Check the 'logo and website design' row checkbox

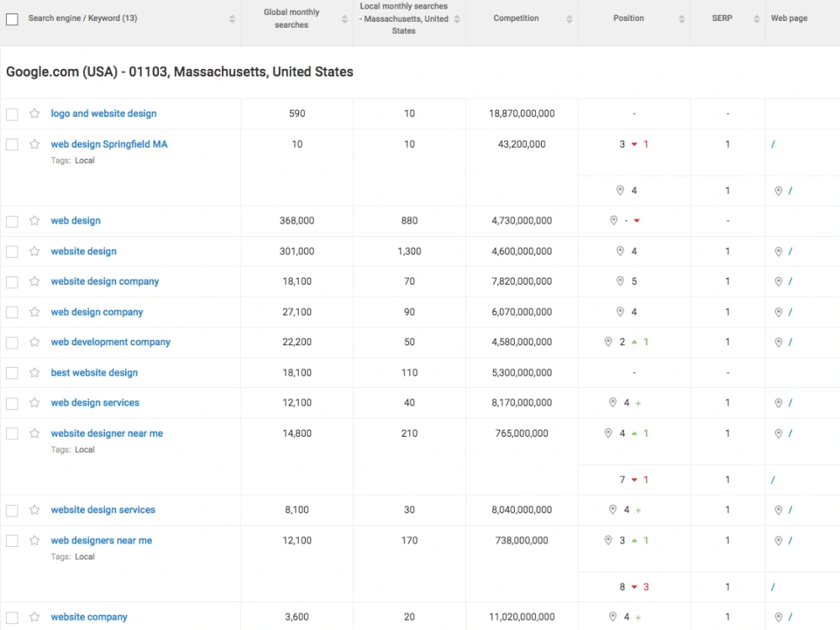[x=12, y=114]
